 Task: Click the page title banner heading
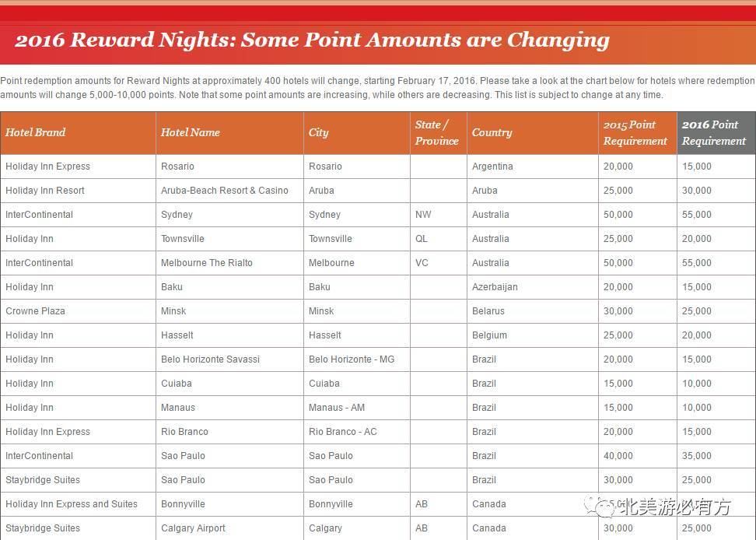tap(312, 40)
